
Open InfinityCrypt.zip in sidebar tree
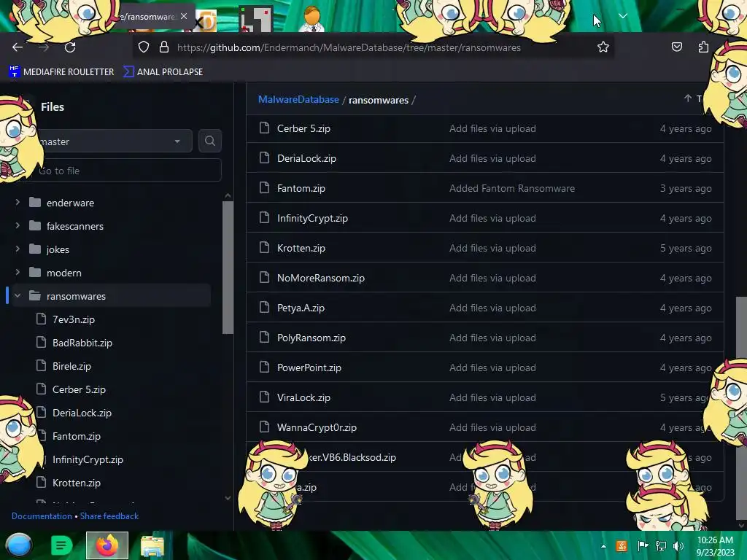click(x=88, y=459)
